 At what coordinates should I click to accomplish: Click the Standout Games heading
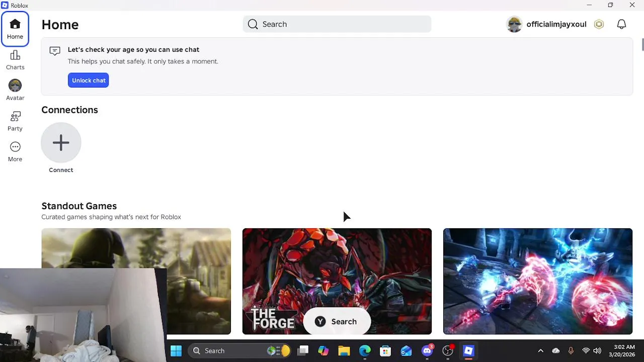point(79,206)
